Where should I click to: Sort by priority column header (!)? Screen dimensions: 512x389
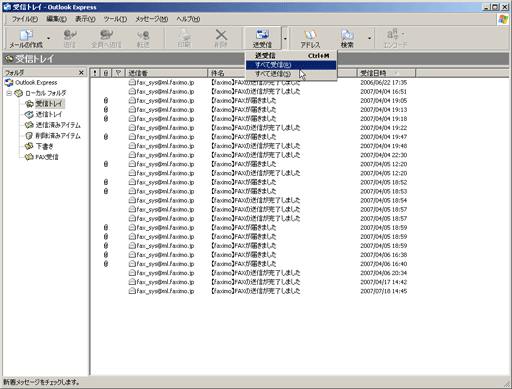click(95, 73)
